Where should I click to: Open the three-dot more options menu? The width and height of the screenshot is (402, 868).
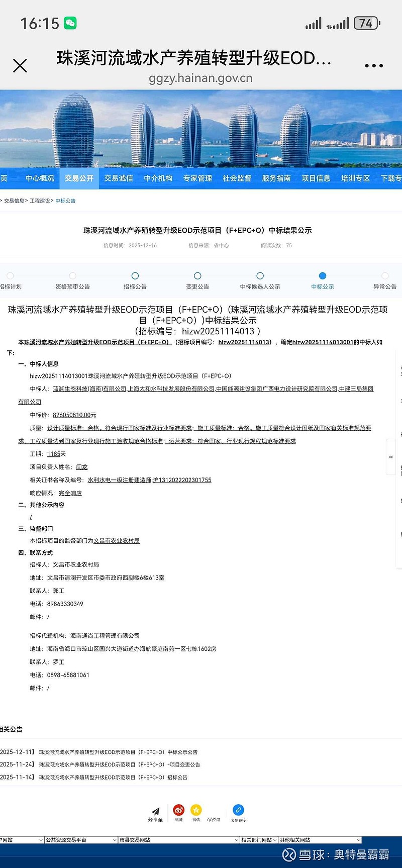tap(374, 66)
